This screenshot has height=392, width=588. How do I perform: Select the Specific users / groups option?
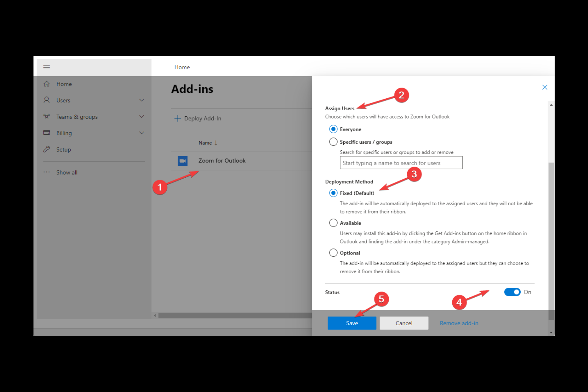click(x=333, y=141)
